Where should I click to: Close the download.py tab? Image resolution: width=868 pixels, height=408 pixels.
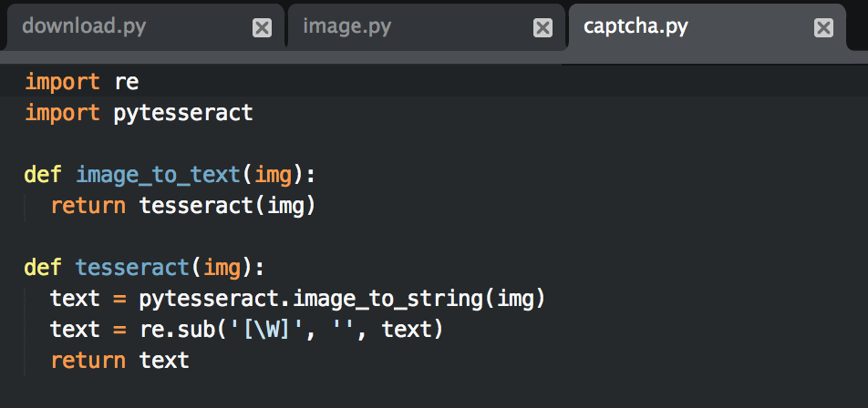(x=262, y=28)
